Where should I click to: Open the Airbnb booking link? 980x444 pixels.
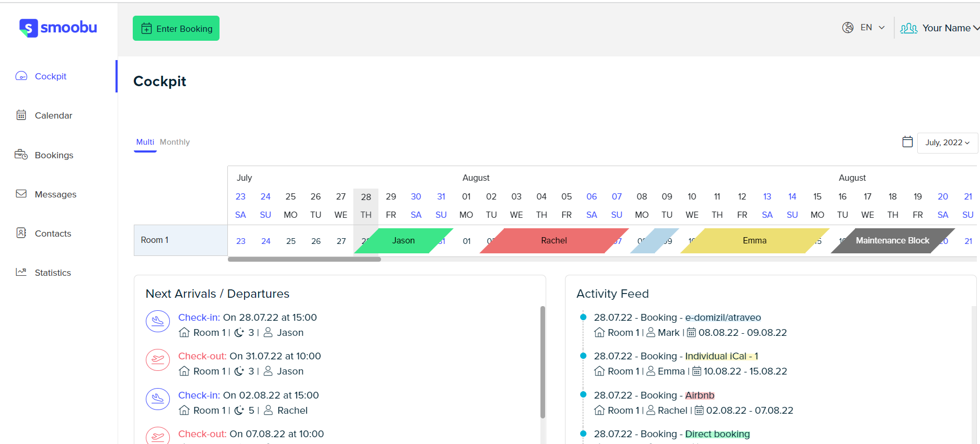[x=699, y=395]
